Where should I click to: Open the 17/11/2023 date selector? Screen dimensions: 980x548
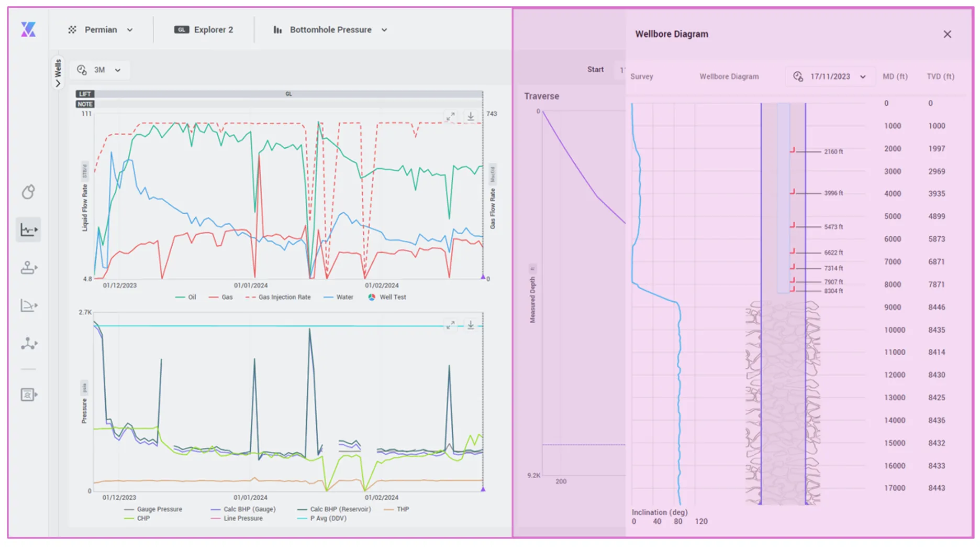[830, 76]
